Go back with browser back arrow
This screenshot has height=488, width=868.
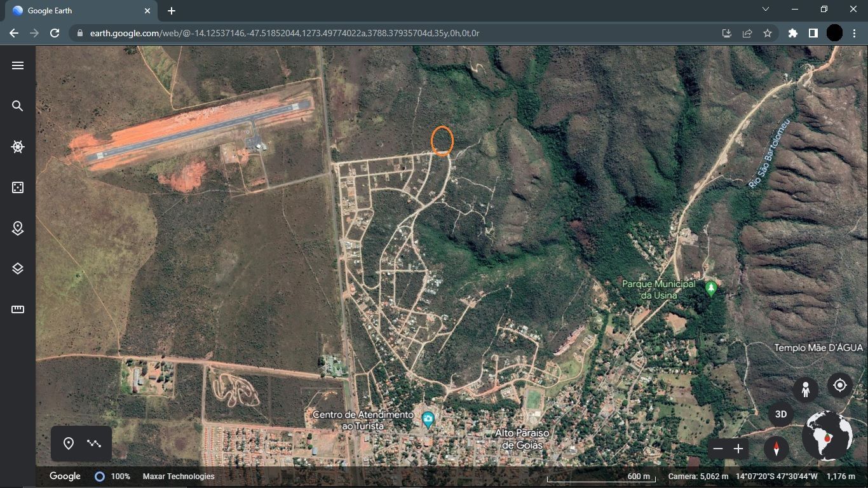tap(14, 33)
